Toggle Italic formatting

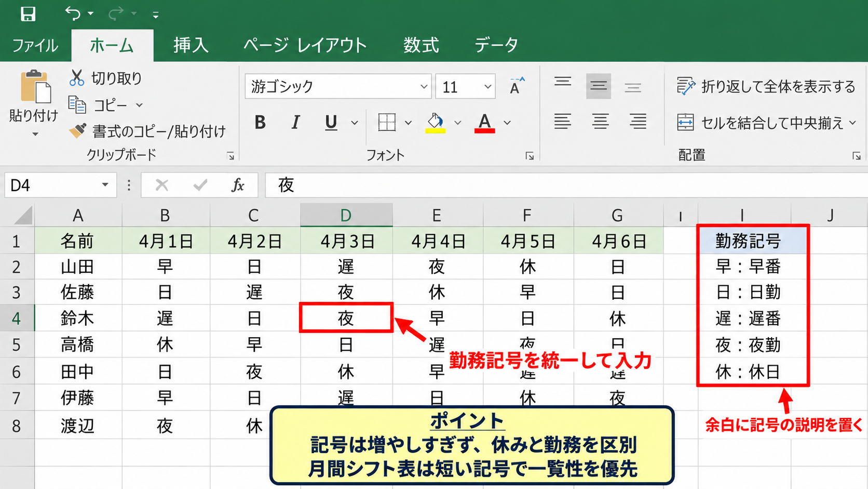(295, 123)
